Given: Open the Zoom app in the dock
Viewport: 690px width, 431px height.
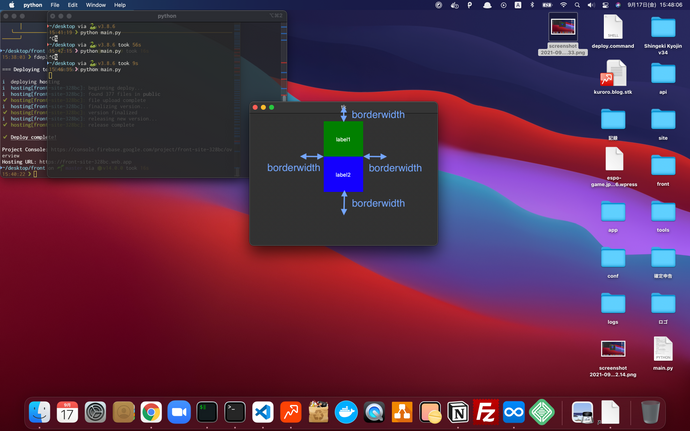Looking at the screenshot, I should pos(179,411).
